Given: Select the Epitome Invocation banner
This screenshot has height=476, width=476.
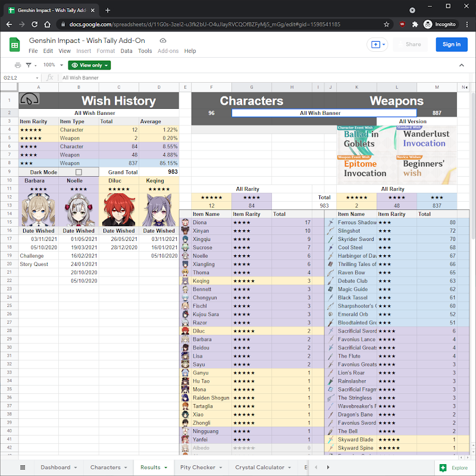Looking at the screenshot, I should click(x=366, y=170).
